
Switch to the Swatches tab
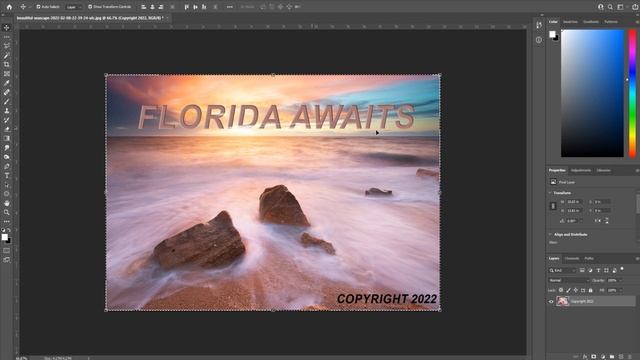click(570, 22)
